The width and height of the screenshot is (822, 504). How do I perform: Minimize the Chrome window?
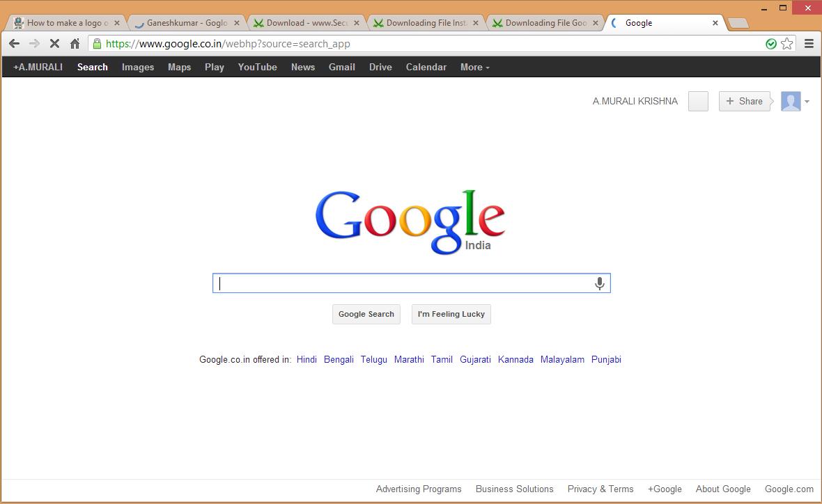point(764,8)
